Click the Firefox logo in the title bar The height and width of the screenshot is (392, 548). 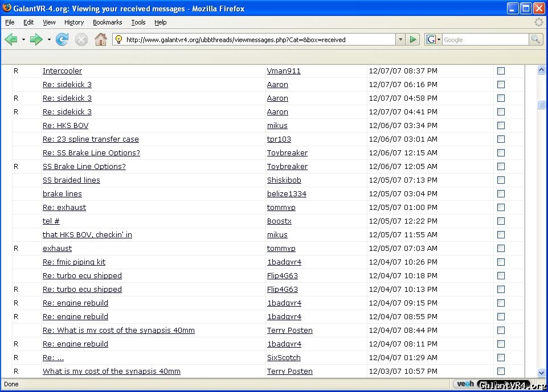(x=7, y=7)
